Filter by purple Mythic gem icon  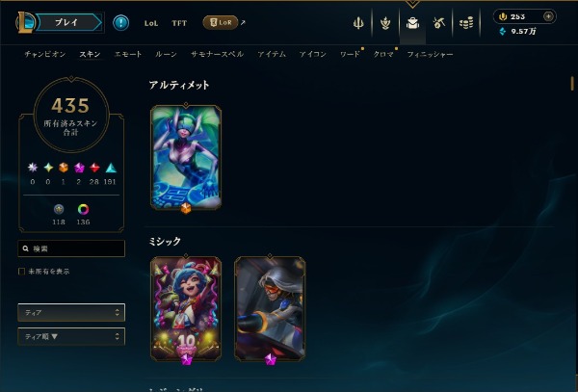coord(79,168)
